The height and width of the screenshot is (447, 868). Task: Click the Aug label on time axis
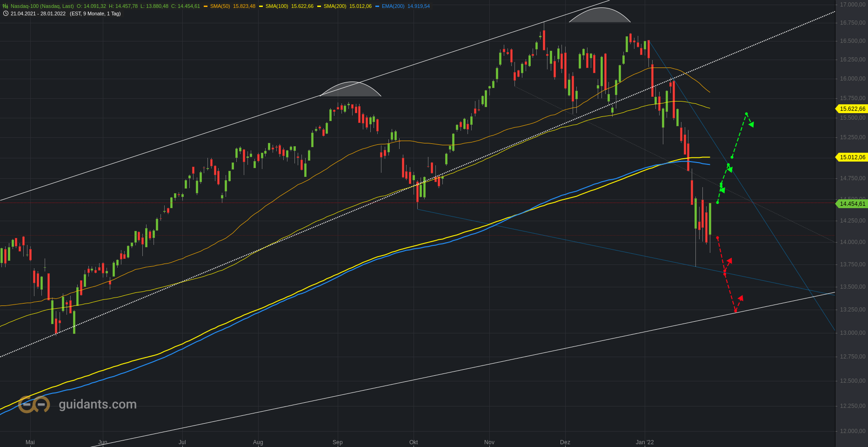[258, 442]
